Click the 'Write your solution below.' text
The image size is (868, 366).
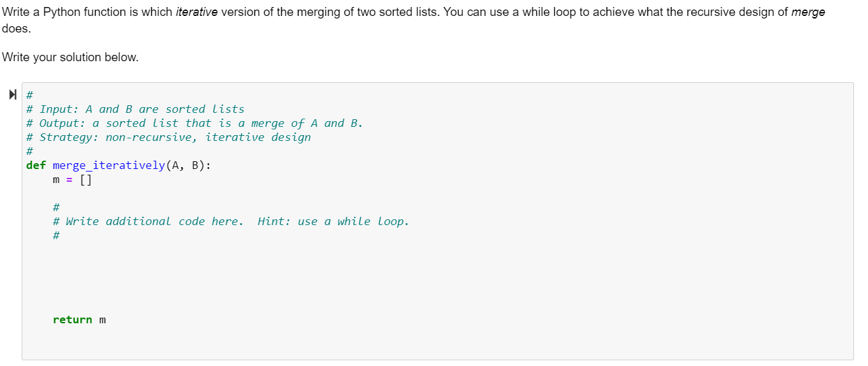coord(70,57)
